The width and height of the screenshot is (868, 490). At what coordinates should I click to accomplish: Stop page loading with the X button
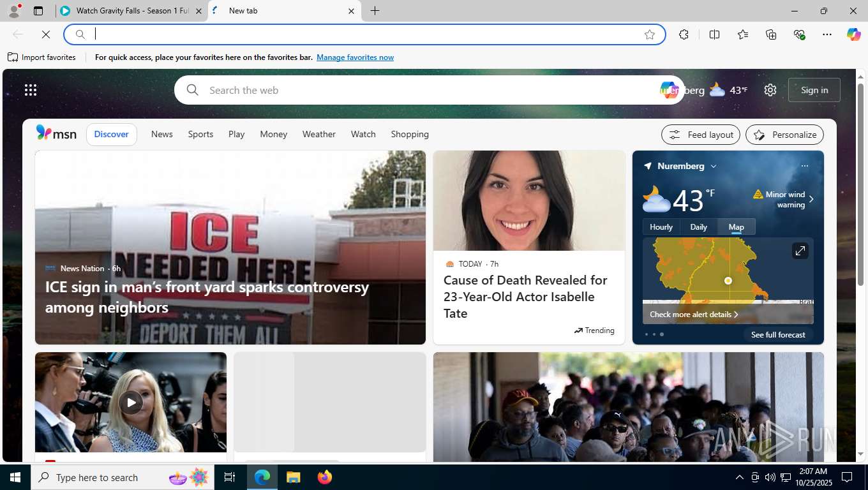coord(46,34)
